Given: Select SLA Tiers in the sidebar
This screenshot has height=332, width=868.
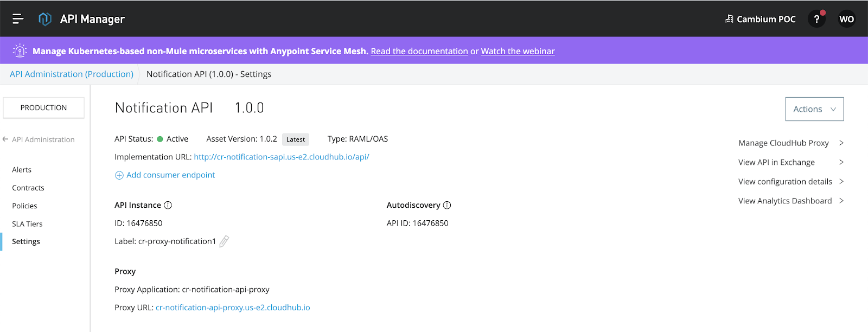Looking at the screenshot, I should [27, 224].
